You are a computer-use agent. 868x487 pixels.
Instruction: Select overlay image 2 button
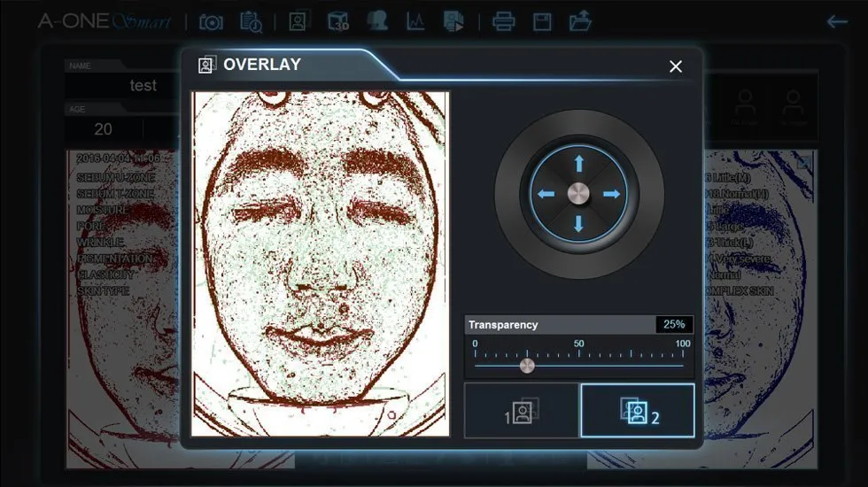(x=637, y=411)
